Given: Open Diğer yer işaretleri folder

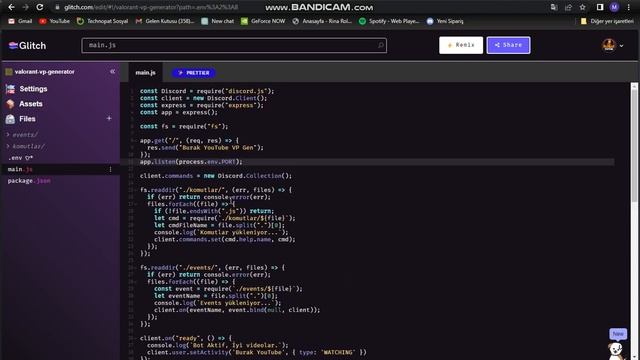Looking at the screenshot, I should pos(607,21).
